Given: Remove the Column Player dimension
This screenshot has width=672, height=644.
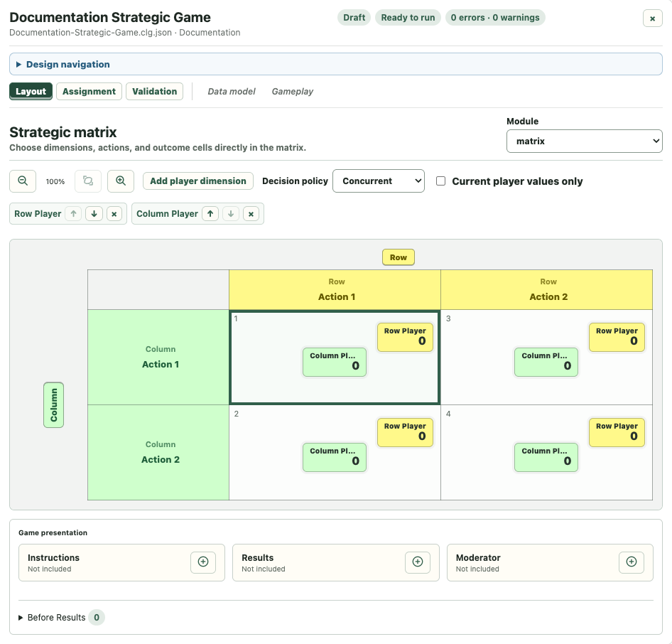Looking at the screenshot, I should pos(251,213).
